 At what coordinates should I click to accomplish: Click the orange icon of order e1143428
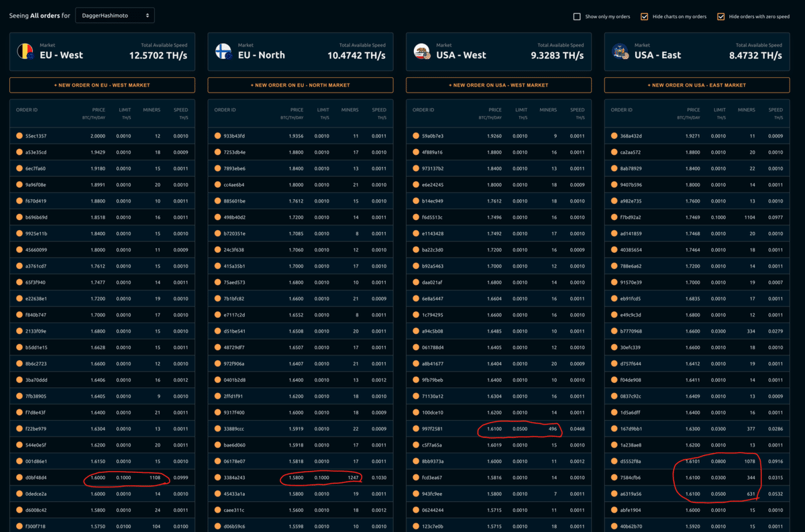coord(416,233)
